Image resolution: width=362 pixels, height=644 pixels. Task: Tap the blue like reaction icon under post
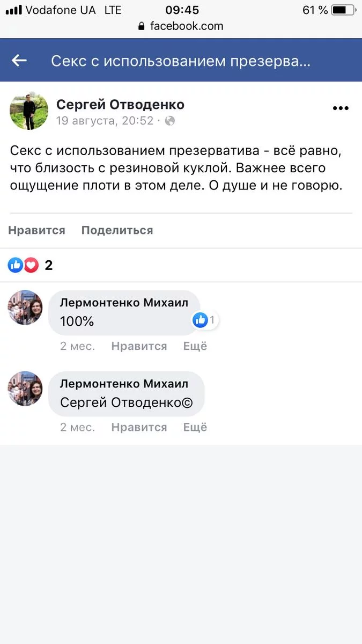(16, 265)
